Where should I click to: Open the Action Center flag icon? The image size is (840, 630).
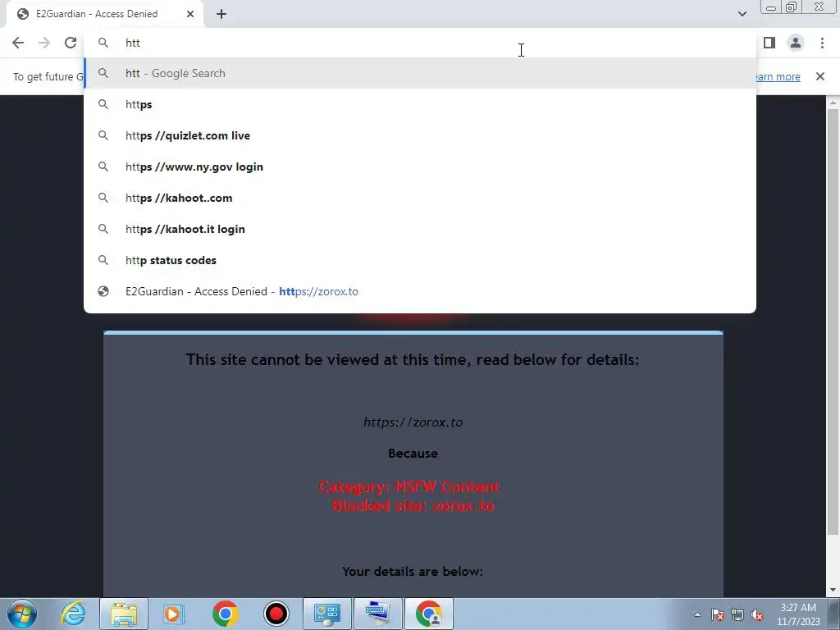coord(718,614)
